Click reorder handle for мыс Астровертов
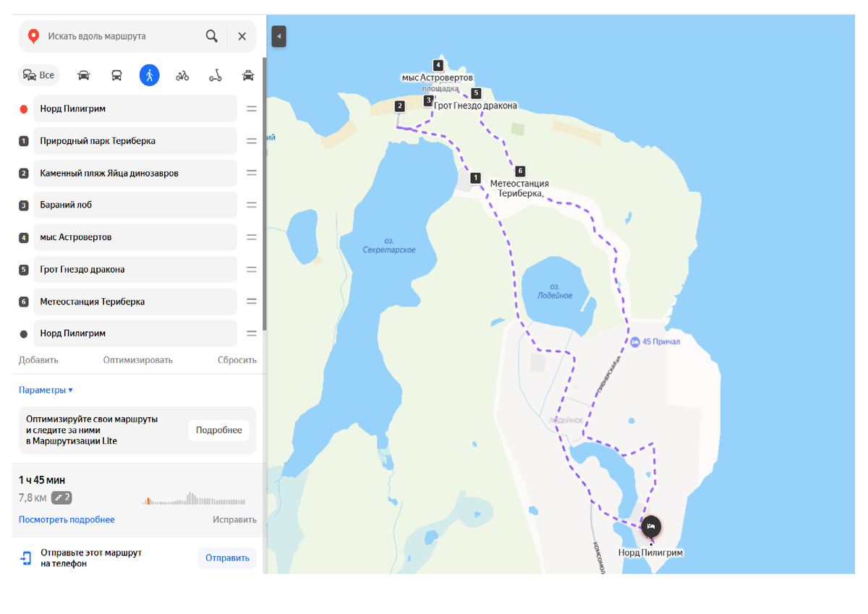868x614 pixels. (252, 237)
